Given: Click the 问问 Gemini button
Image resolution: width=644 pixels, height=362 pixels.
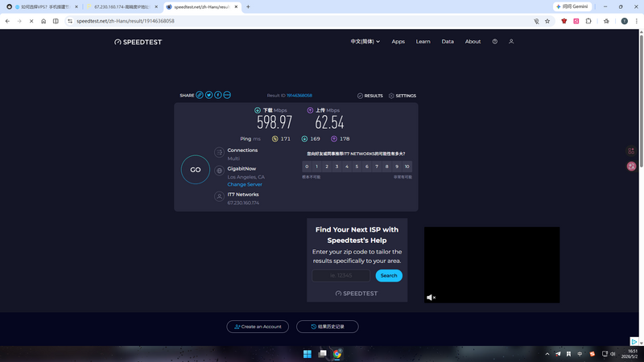Looking at the screenshot, I should coord(572,6).
